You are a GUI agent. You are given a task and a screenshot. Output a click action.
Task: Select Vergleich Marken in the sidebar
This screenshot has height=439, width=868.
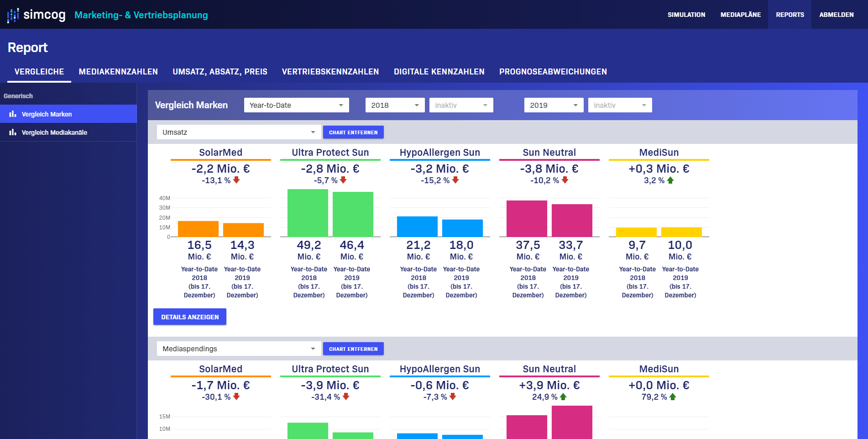point(68,114)
